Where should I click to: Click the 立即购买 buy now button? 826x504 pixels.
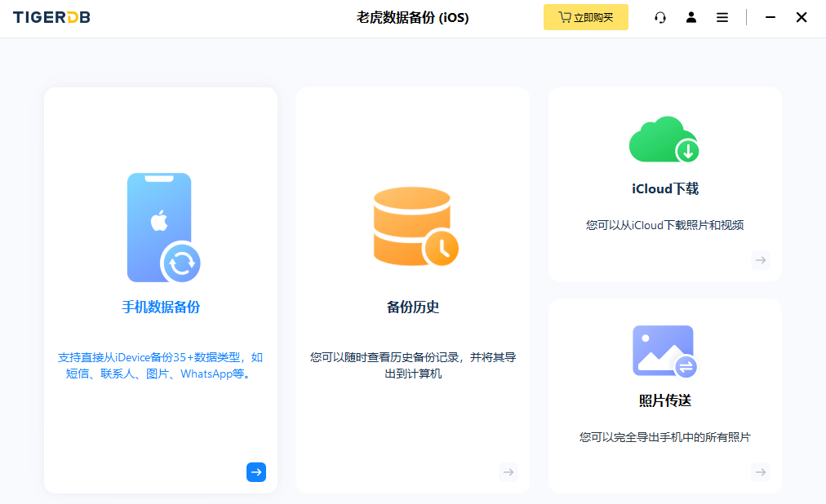coord(586,17)
